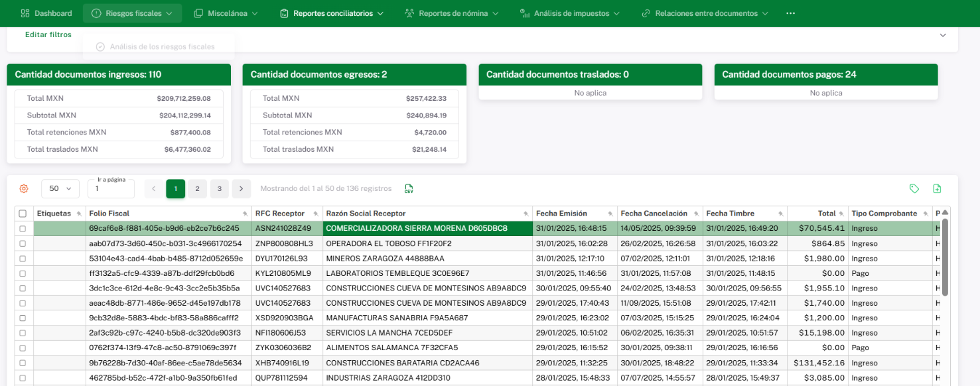This screenshot has height=386, width=980.
Task: Pin the Folio Fiscal column
Action: tap(247, 214)
